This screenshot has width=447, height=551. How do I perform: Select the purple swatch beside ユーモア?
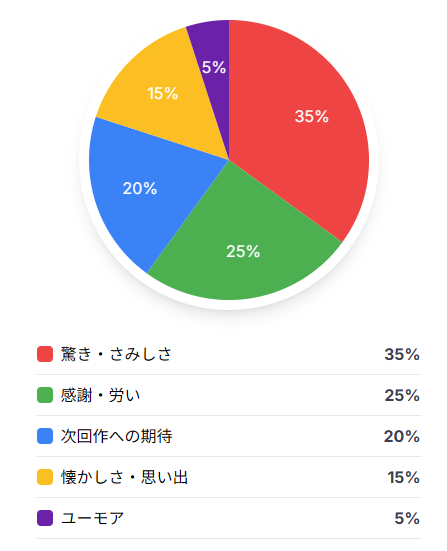[x=45, y=518]
